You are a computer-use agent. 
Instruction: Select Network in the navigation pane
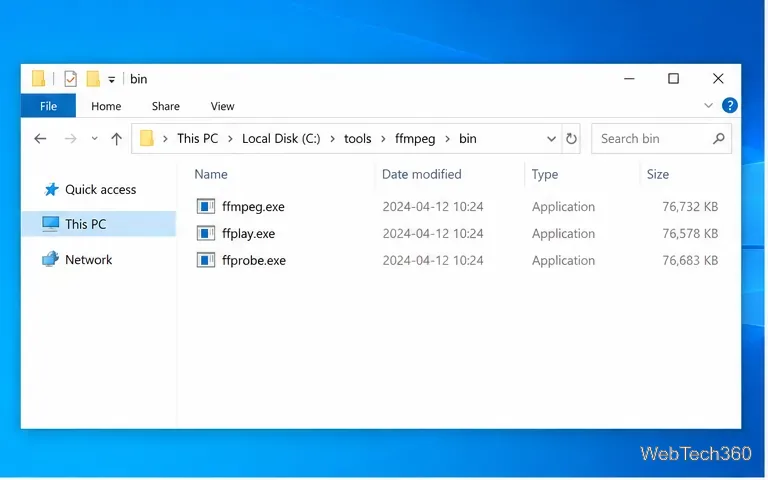point(89,260)
